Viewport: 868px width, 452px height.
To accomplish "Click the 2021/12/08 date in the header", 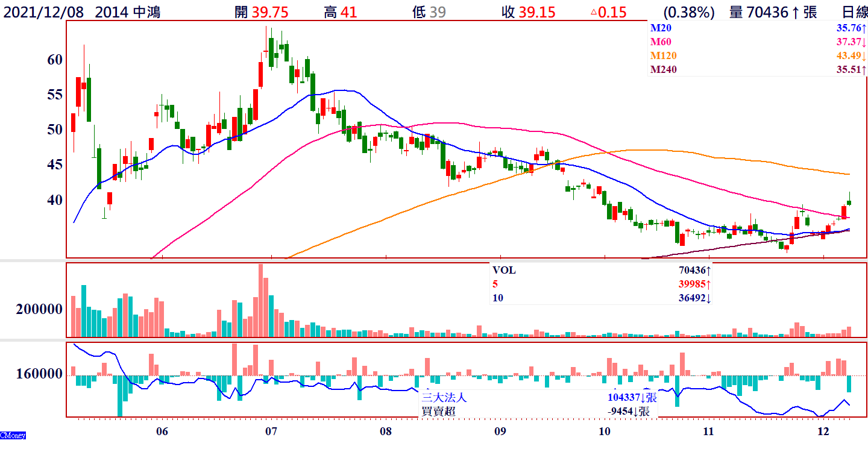I will click(45, 12).
